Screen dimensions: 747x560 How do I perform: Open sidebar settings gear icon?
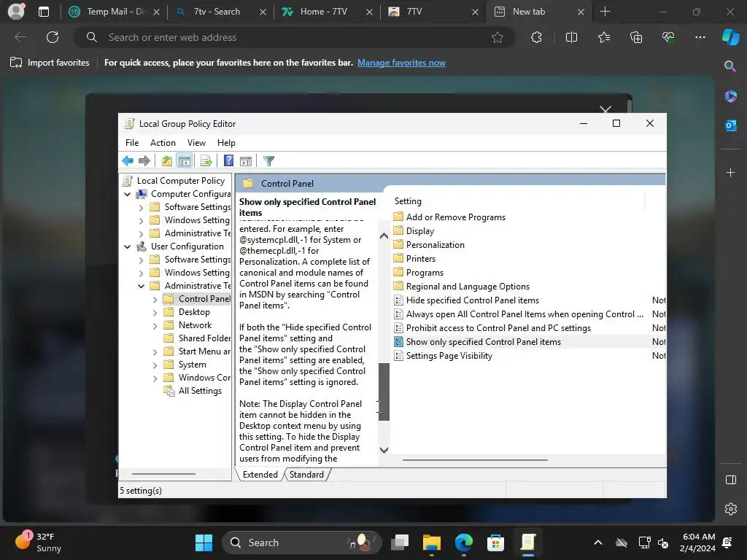click(x=731, y=509)
